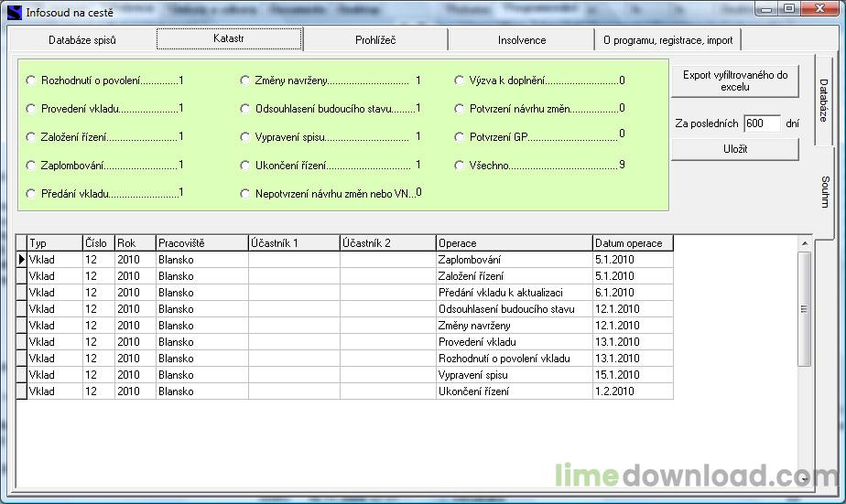Pick the 'Výzva k doplnění' radio button
Screen dimensions: 846x504
pyautogui.click(x=461, y=80)
